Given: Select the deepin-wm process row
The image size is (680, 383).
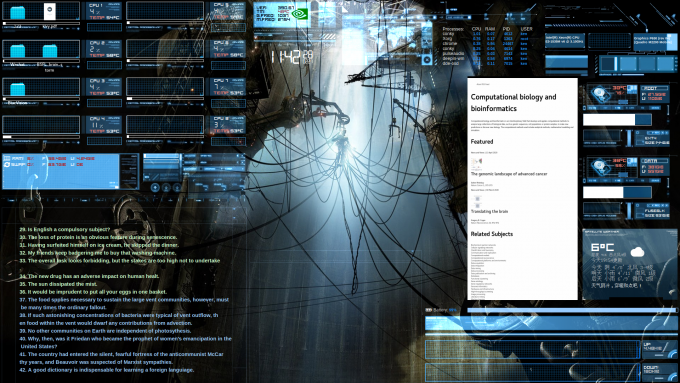Looking at the screenshot, I should tap(485, 58).
